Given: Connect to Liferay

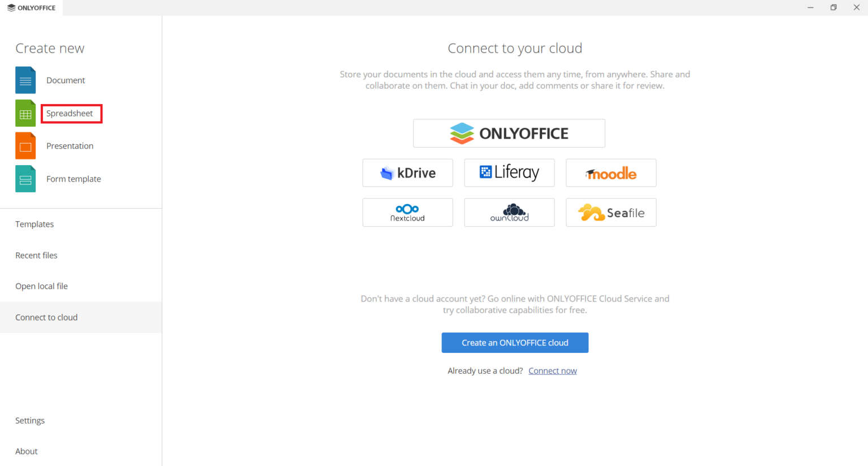Looking at the screenshot, I should pyautogui.click(x=509, y=172).
